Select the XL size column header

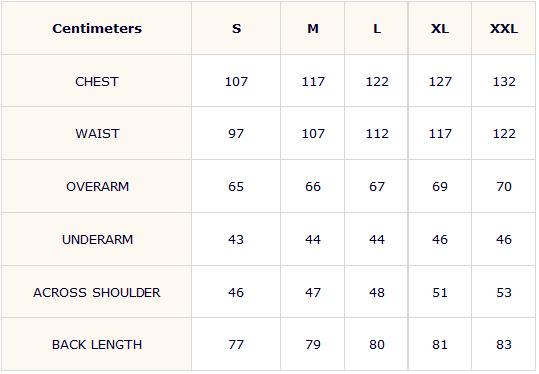pyautogui.click(x=440, y=29)
